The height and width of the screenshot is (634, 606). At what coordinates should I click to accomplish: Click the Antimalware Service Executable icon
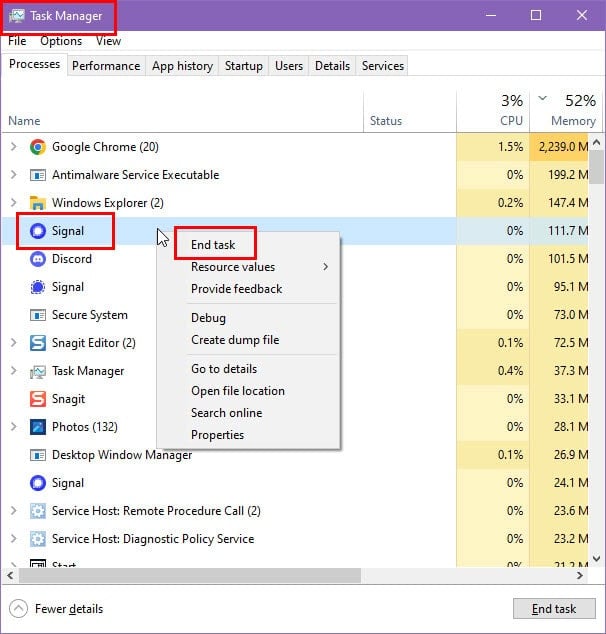click(38, 175)
